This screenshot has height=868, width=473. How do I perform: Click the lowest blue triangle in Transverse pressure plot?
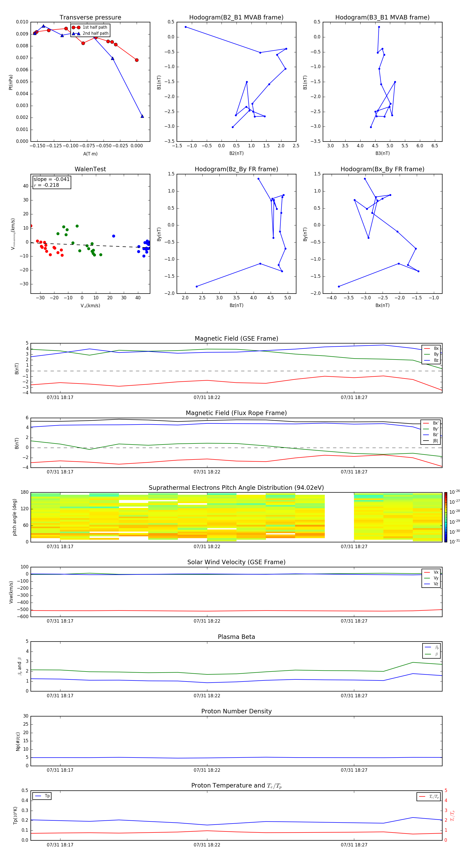click(142, 116)
